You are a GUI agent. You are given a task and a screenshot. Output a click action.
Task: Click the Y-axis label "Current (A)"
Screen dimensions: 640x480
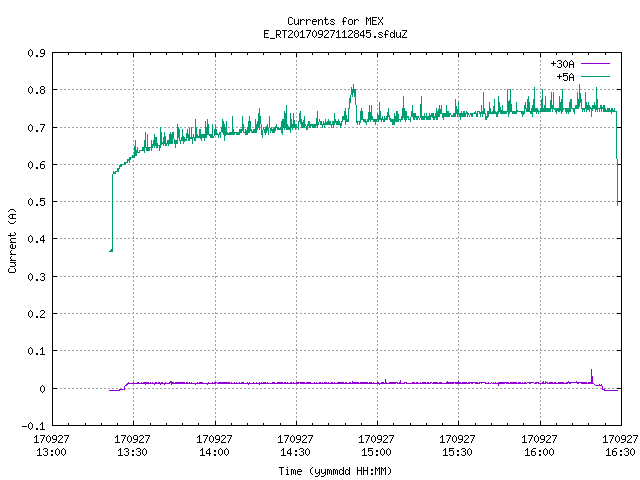click(x=12, y=241)
